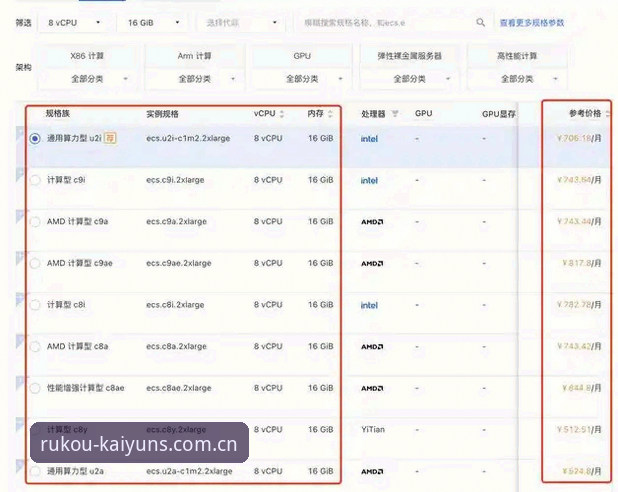Click the AMD logo in c8a row
This screenshot has width=618, height=492.
click(x=372, y=347)
